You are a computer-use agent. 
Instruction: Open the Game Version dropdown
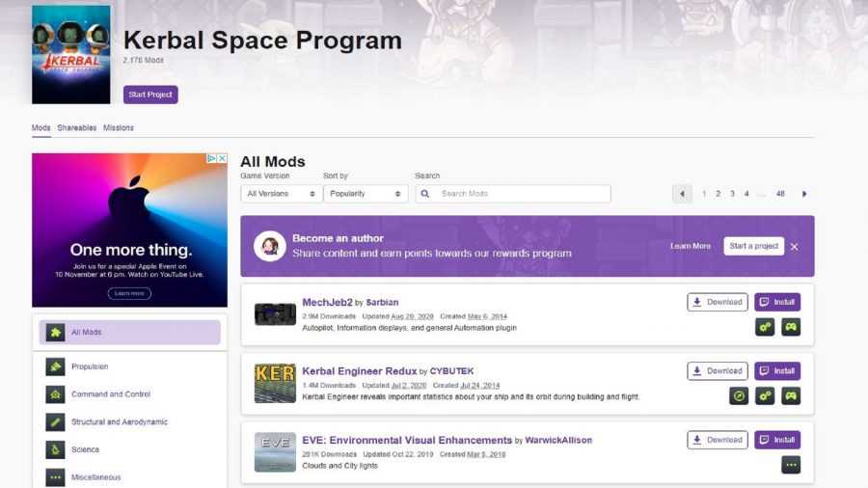pyautogui.click(x=281, y=194)
